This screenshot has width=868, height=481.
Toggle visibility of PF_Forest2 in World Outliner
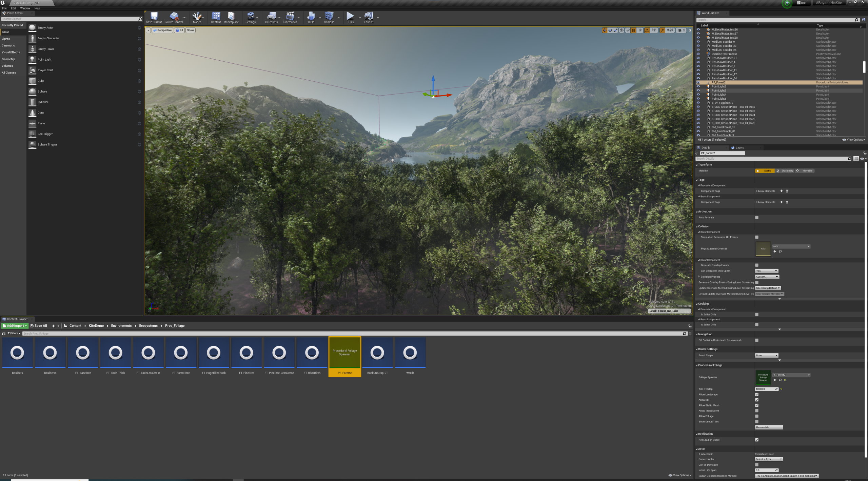click(x=698, y=82)
